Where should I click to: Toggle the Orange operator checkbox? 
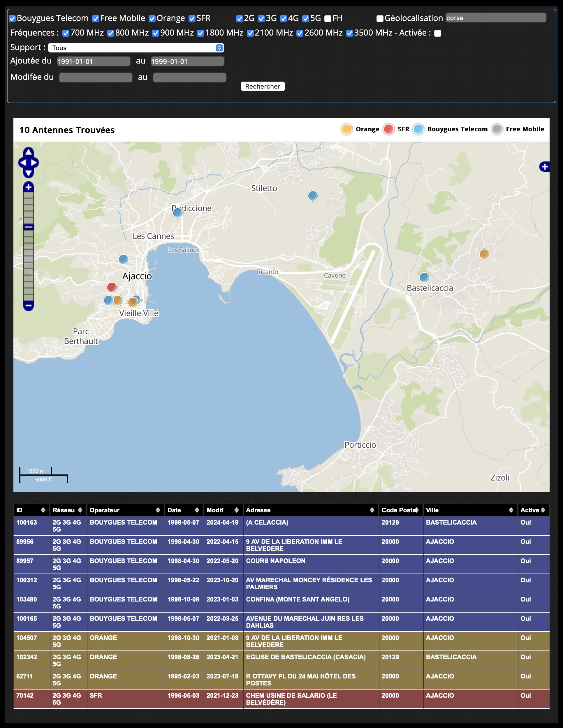(152, 19)
